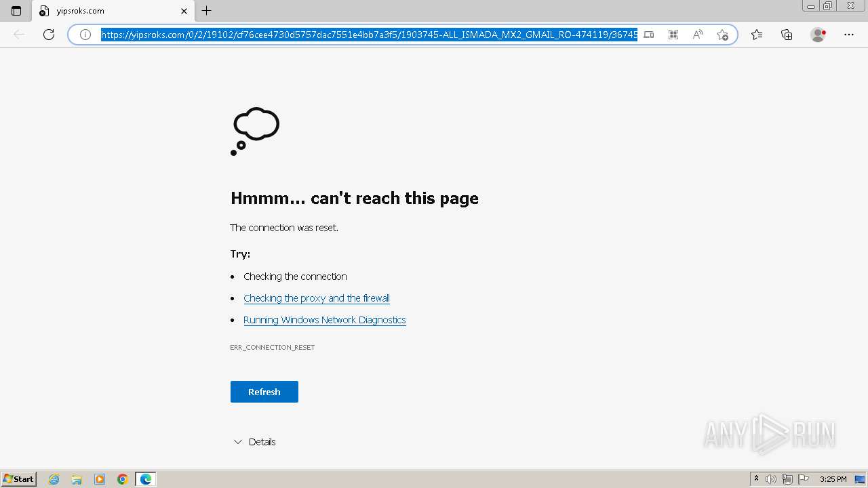Click the blue Refresh button
This screenshot has height=488, width=868.
pyautogui.click(x=264, y=392)
